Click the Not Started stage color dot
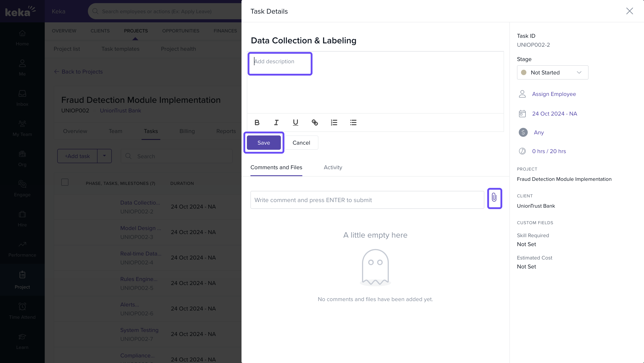644x363 pixels. point(523,72)
